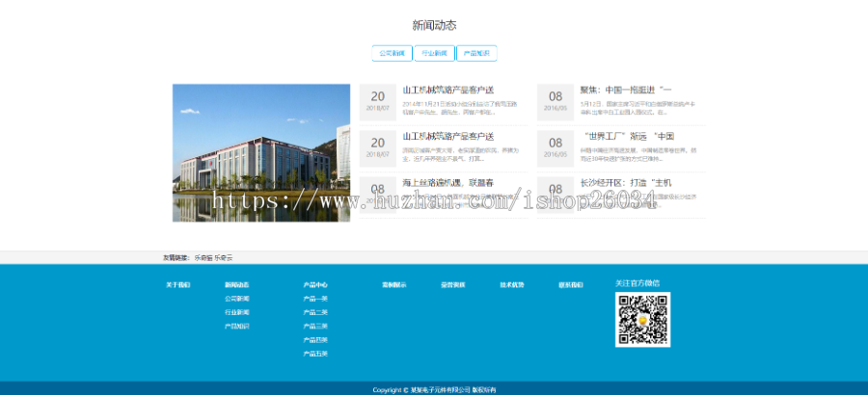Select the 产品知识 tab button under 新闻动态
The height and width of the screenshot is (395, 868).
click(x=476, y=53)
